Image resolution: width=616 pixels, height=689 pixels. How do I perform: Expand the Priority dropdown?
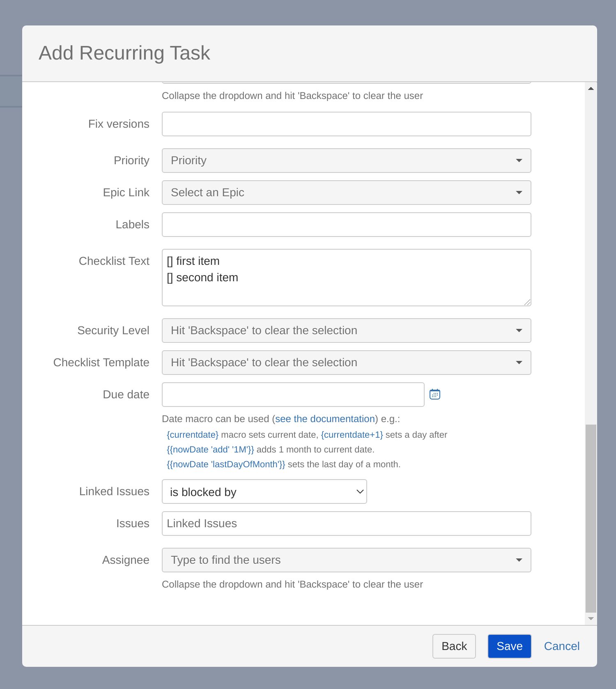point(346,161)
